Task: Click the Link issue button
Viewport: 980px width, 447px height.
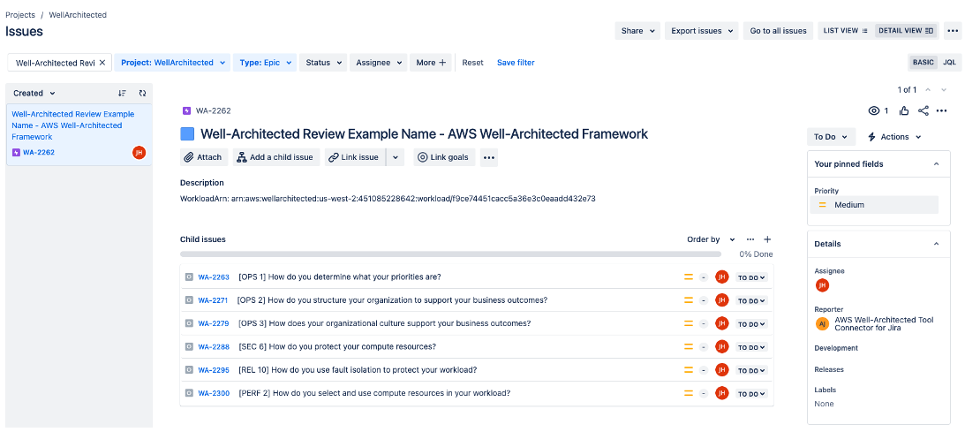Action: tap(355, 157)
